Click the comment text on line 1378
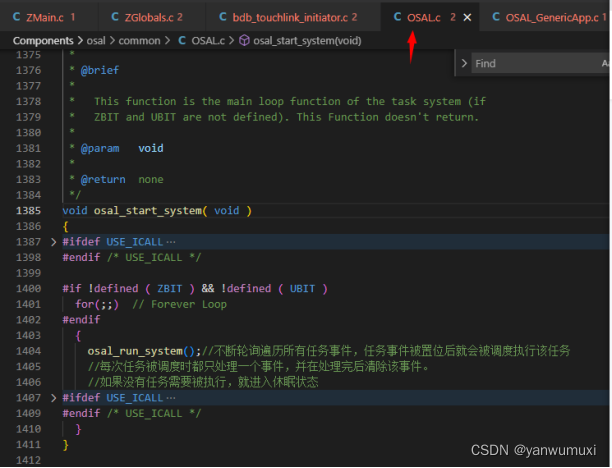The height and width of the screenshot is (468, 612). tap(290, 101)
